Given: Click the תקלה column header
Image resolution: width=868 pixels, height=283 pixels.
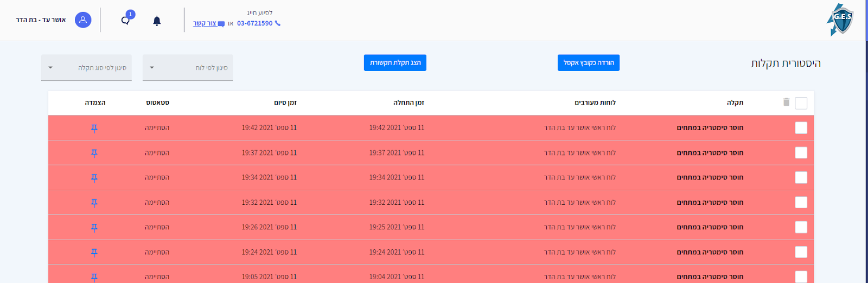Looking at the screenshot, I should [735, 102].
